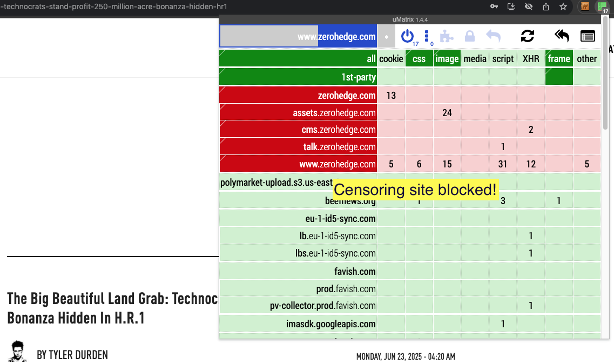Toggle the lb.eu-1-id5-sync.com row label

[x=298, y=236]
